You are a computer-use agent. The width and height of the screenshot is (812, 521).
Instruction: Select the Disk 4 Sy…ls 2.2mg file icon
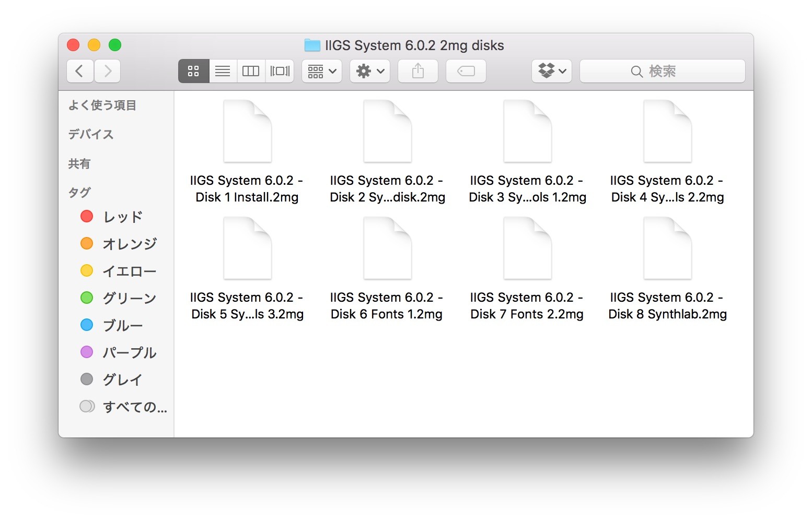[668, 131]
